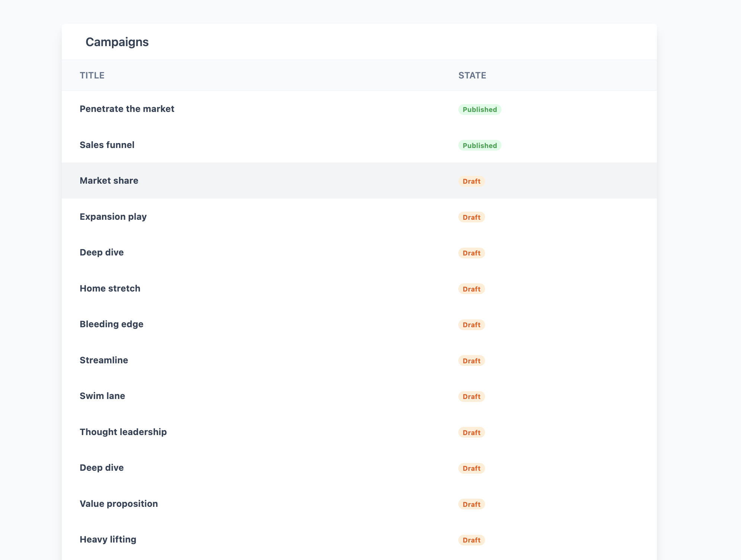
Task: Click Draft badge on Expansion play row
Action: pyautogui.click(x=471, y=217)
